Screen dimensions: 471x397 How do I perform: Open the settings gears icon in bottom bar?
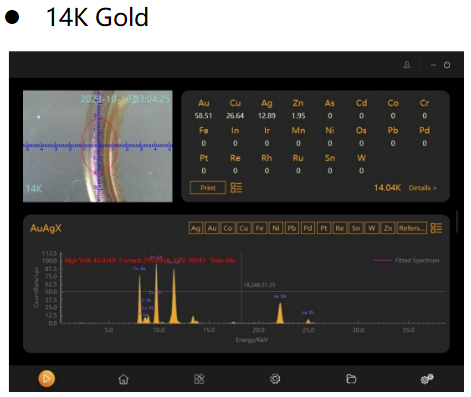(427, 379)
